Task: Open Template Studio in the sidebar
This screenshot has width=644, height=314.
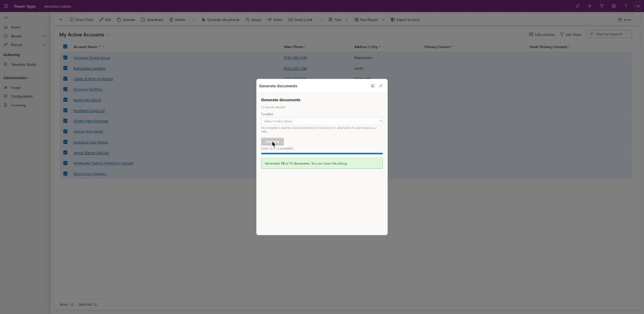Action: [x=24, y=64]
